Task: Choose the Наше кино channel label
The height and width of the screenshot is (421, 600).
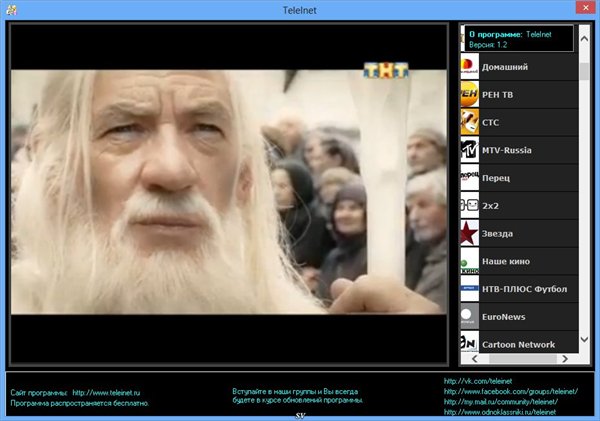Action: pyautogui.click(x=506, y=261)
